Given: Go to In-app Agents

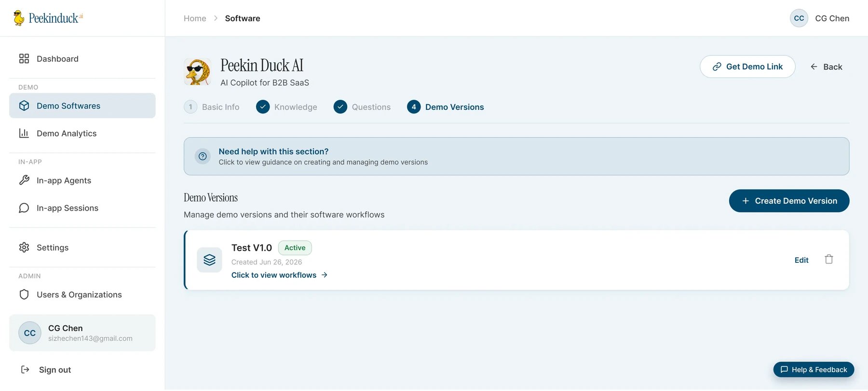Looking at the screenshot, I should tap(82, 180).
